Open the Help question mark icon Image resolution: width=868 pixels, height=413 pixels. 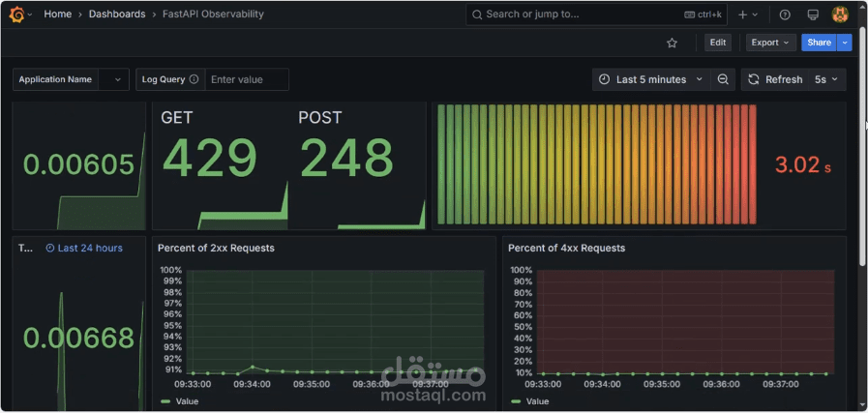[x=785, y=15]
